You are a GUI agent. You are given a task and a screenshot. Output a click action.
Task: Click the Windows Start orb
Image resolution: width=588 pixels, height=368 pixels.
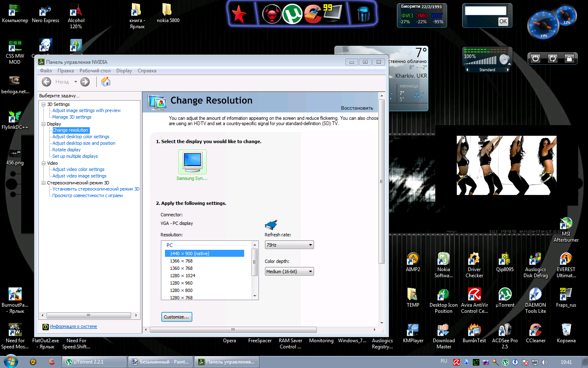(x=11, y=361)
